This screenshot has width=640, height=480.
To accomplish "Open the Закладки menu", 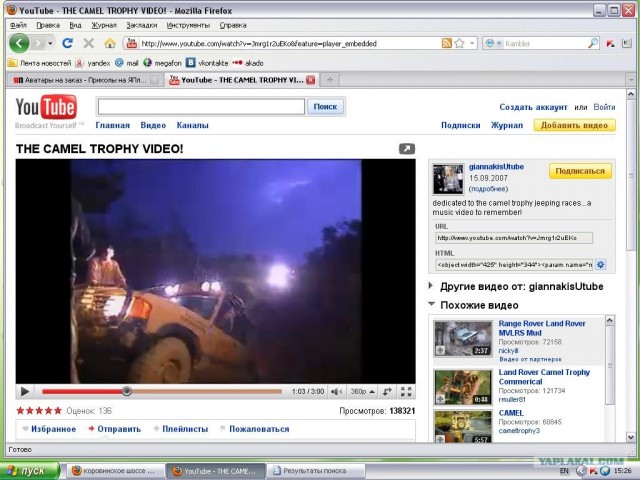I will pyautogui.click(x=142, y=25).
